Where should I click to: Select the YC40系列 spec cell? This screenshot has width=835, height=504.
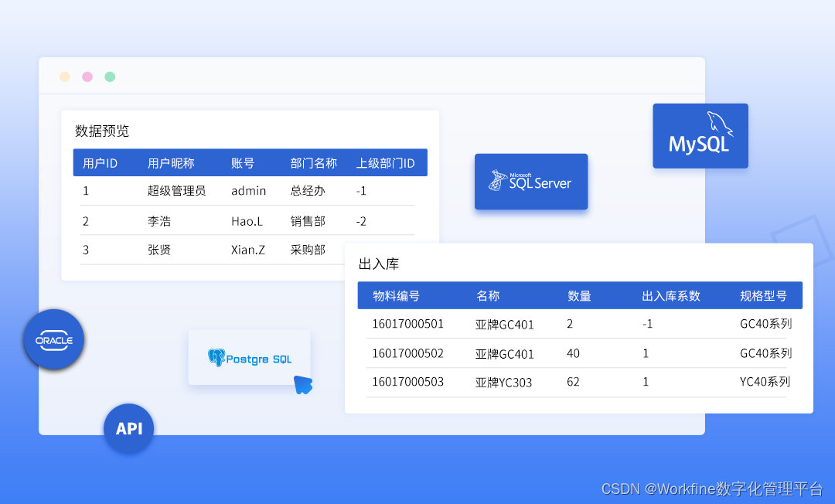click(x=765, y=382)
